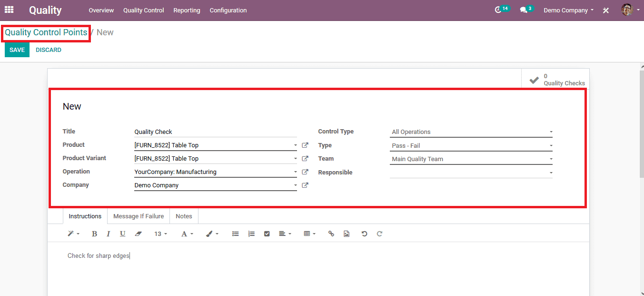Click the SAVE button

tap(17, 50)
